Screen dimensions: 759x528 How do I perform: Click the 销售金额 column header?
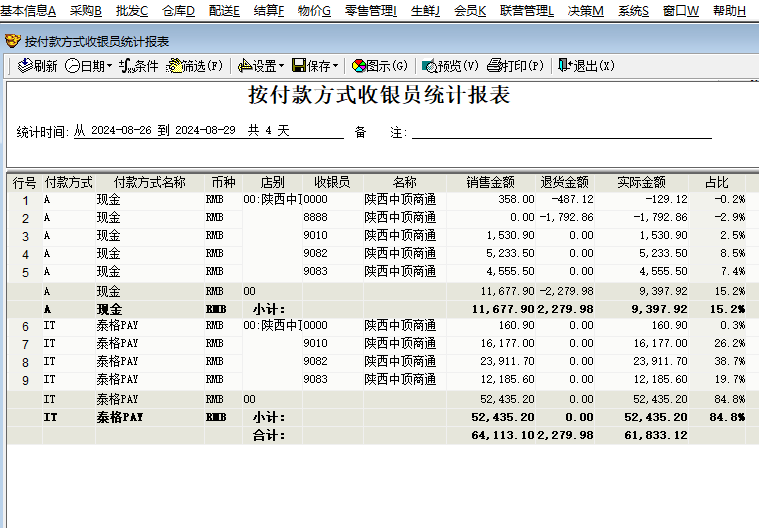click(490, 183)
